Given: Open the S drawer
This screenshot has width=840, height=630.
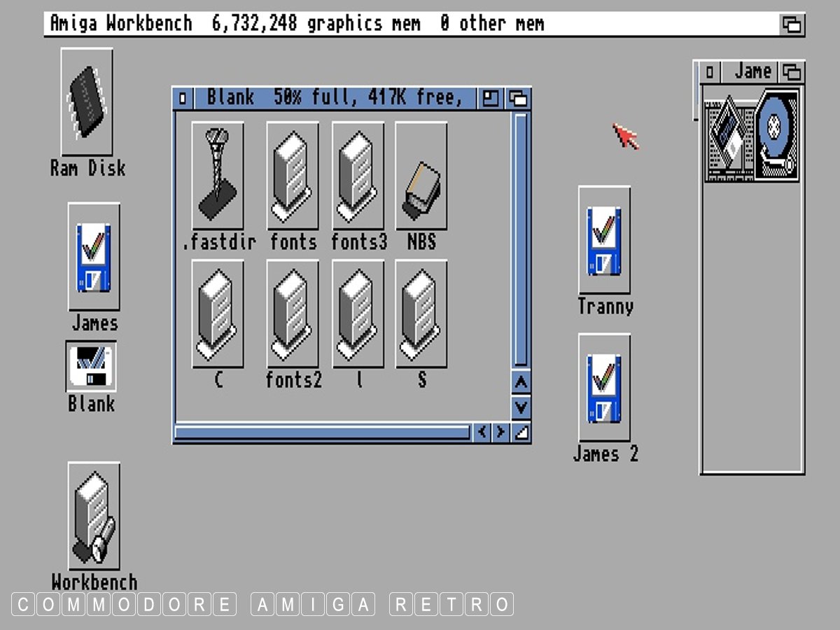Looking at the screenshot, I should tap(421, 314).
